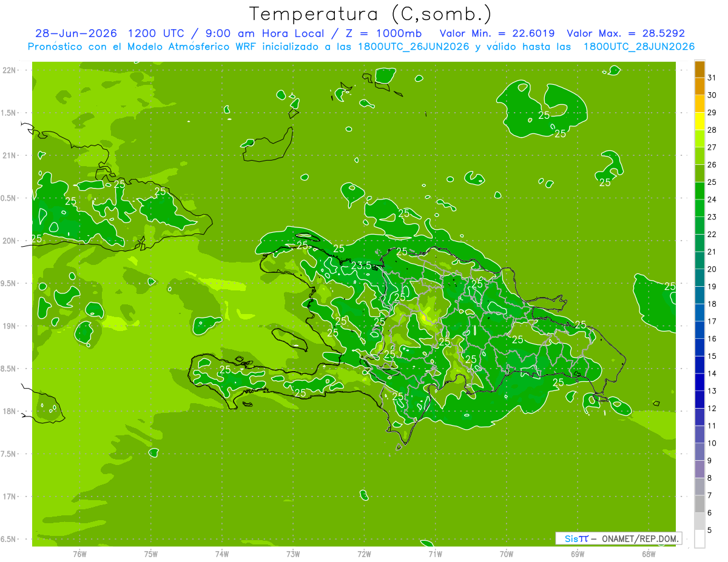Click the '18N' latitude axis label
This screenshot has width=728, height=562.
point(9,411)
